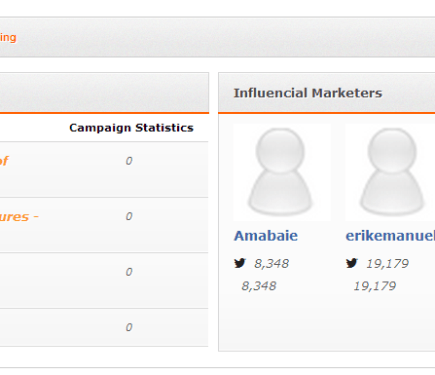
Task: Click Amabaie's lower 8,348 total reach number
Action: (259, 286)
